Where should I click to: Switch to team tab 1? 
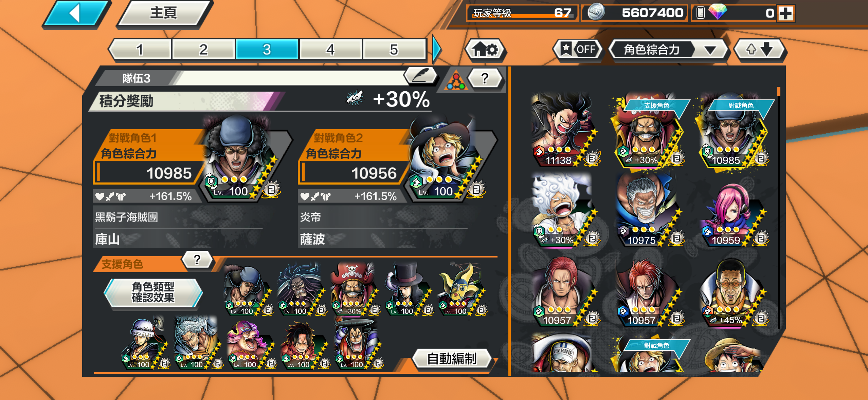pos(140,50)
